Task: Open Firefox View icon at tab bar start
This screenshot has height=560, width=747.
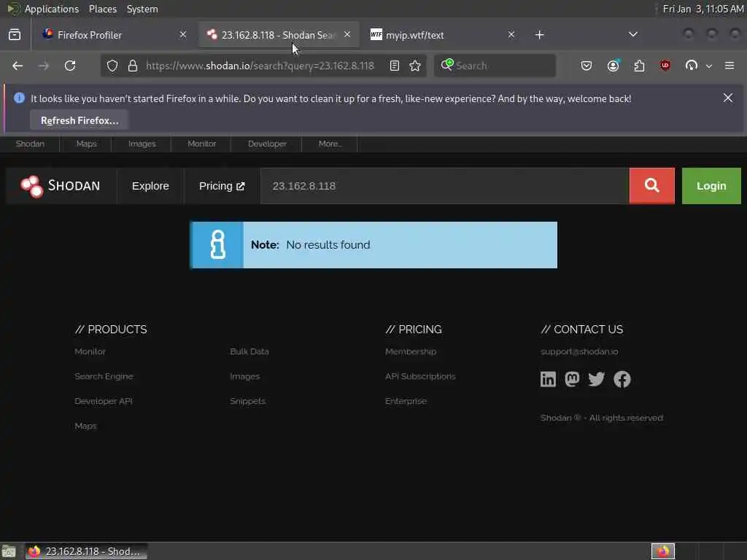Action: tap(15, 35)
